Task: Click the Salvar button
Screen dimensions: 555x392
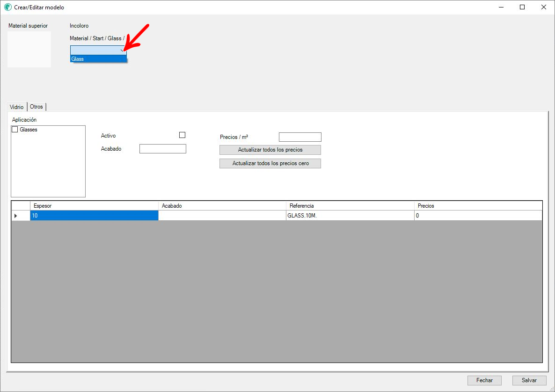Action: pyautogui.click(x=529, y=380)
